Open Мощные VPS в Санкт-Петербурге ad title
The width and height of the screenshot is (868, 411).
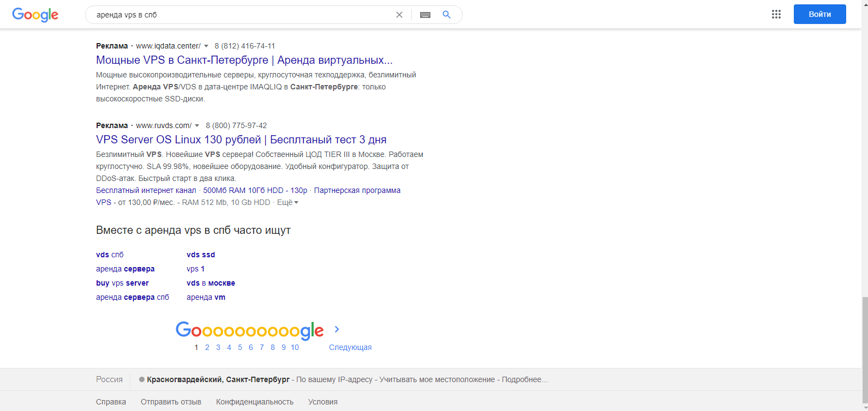[244, 60]
